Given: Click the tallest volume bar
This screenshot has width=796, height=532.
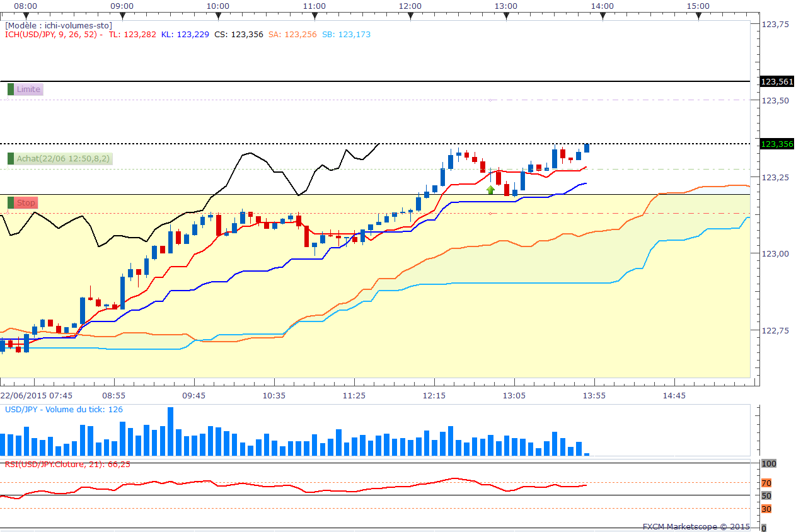Looking at the screenshot, I should point(170,432).
